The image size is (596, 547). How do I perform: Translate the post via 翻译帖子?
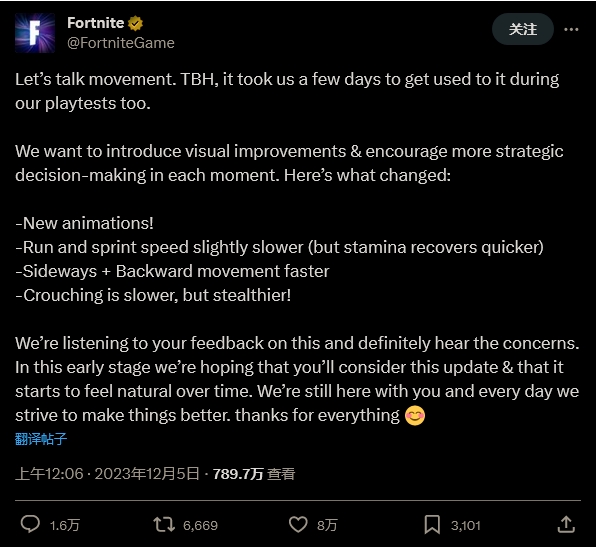[41, 439]
